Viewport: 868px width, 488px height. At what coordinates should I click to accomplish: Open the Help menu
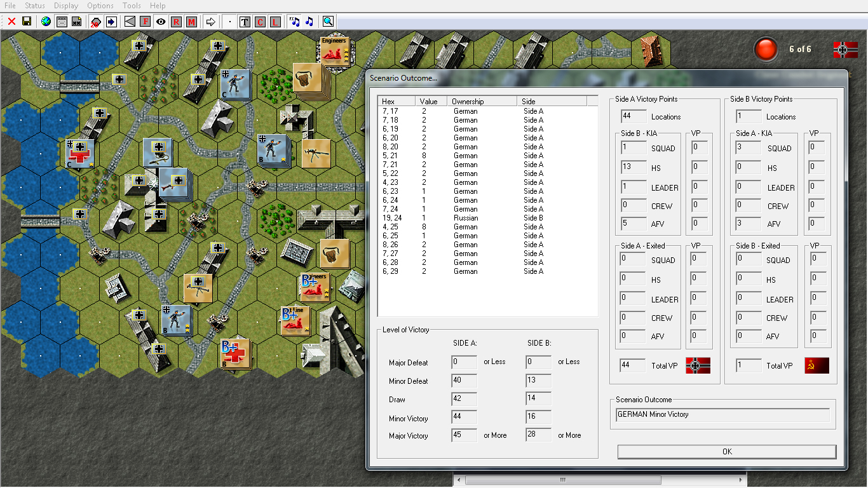(158, 6)
